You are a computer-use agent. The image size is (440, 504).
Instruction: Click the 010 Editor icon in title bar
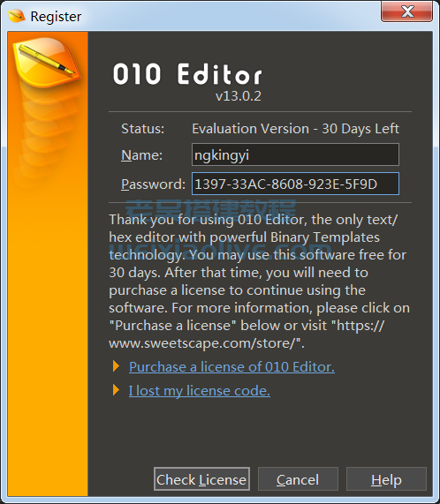point(17,15)
